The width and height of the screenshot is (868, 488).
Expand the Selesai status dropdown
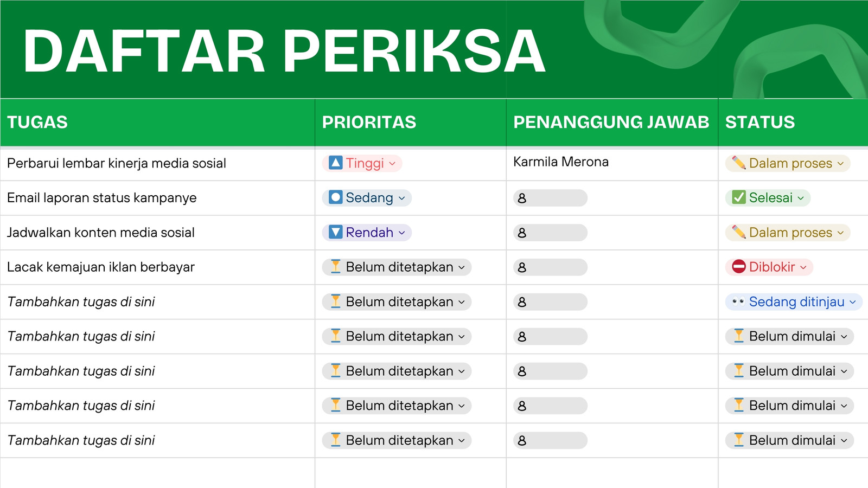click(801, 198)
